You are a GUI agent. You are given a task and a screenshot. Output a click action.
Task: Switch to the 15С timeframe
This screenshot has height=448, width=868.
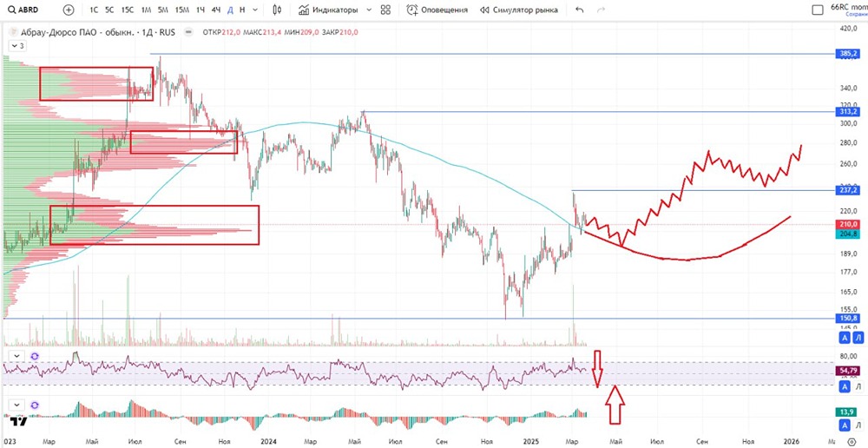pyautogui.click(x=128, y=10)
